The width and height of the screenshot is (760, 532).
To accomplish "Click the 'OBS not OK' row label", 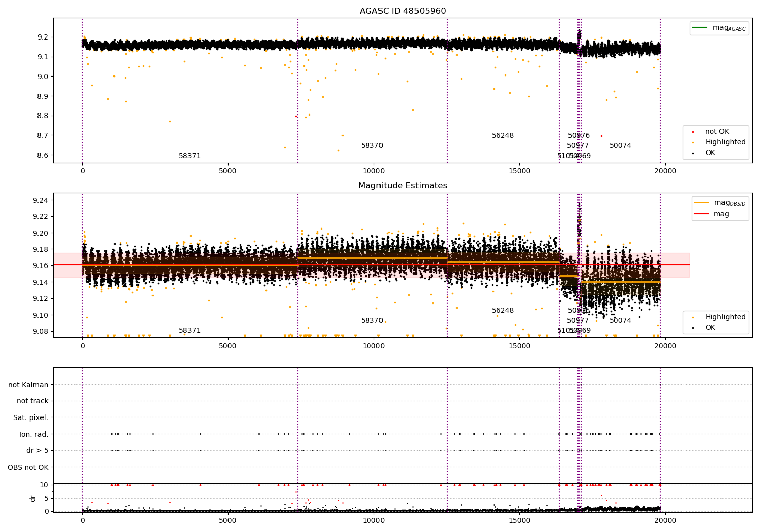I will pyautogui.click(x=28, y=467).
